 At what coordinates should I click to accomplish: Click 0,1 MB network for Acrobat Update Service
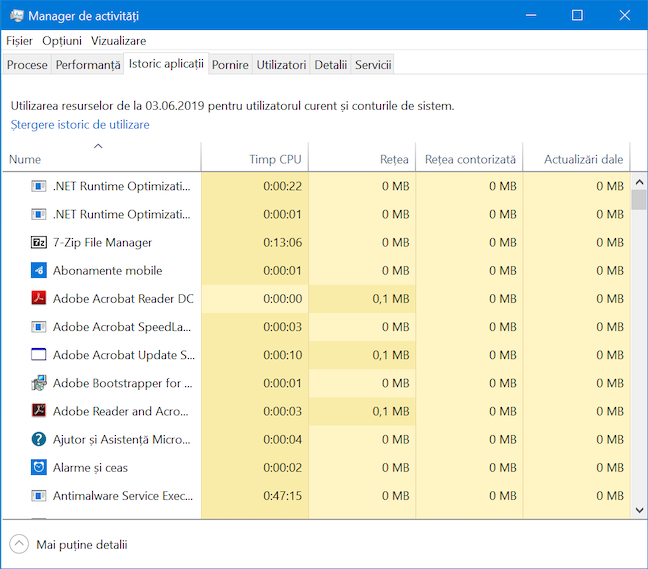[391, 355]
